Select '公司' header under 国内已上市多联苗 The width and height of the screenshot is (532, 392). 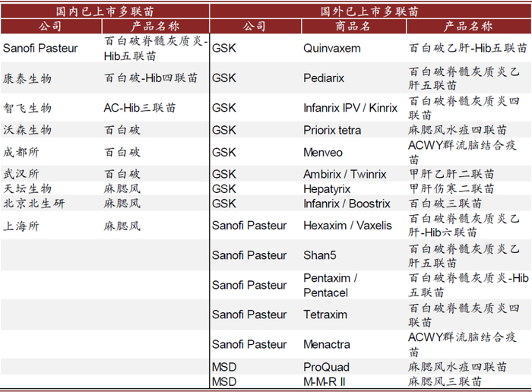50,26
